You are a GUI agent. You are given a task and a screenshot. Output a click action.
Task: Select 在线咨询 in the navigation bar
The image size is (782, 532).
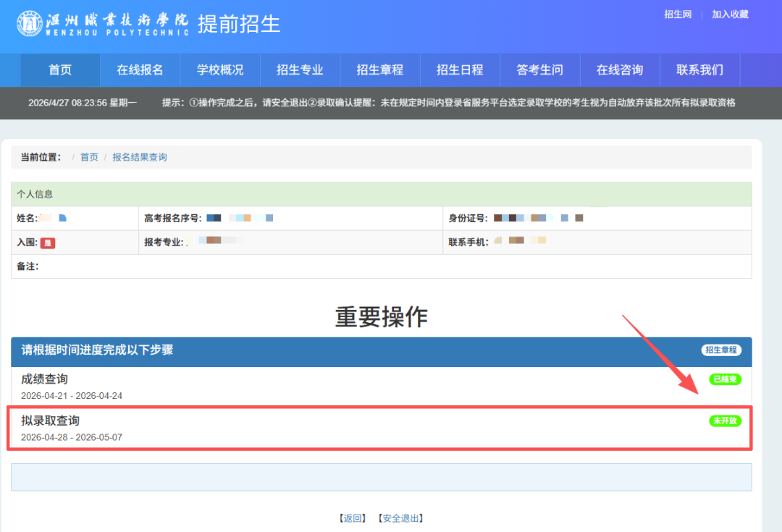pos(620,70)
